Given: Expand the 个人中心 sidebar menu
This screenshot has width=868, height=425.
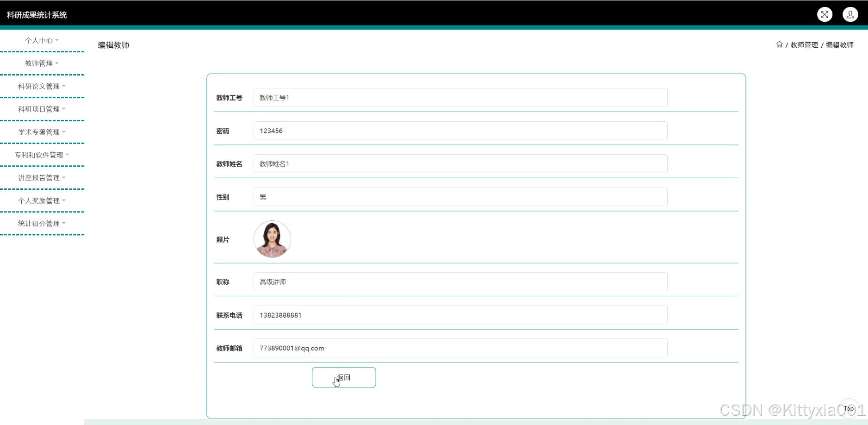Looking at the screenshot, I should [42, 40].
